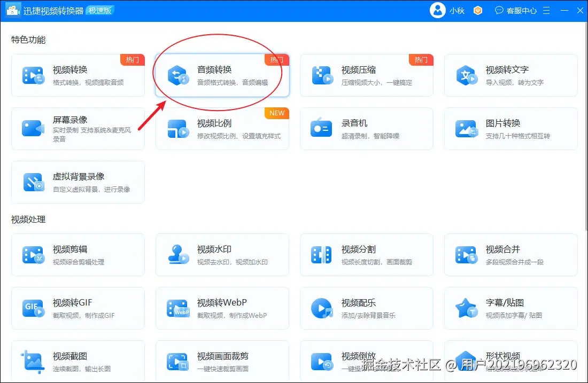Click the 视频画面裁剪 crop icon
The height and width of the screenshot is (383, 588).
click(x=177, y=362)
